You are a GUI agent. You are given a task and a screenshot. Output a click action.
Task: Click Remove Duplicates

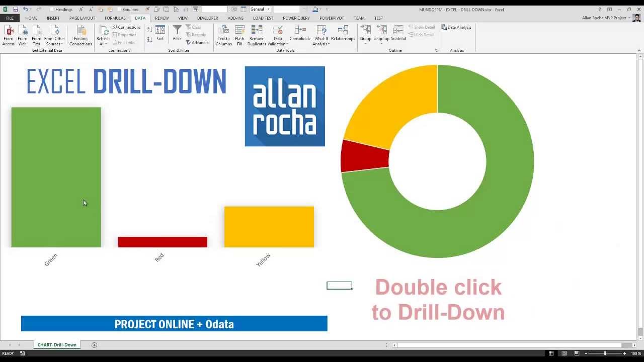[257, 35]
